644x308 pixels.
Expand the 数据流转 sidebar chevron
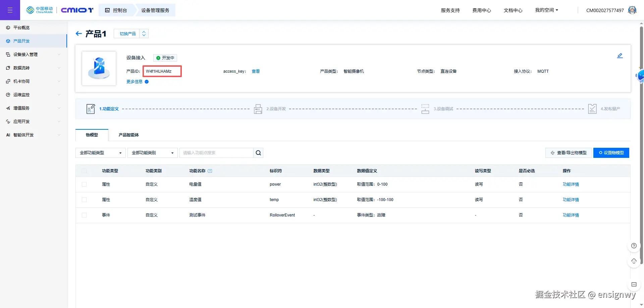click(x=59, y=68)
